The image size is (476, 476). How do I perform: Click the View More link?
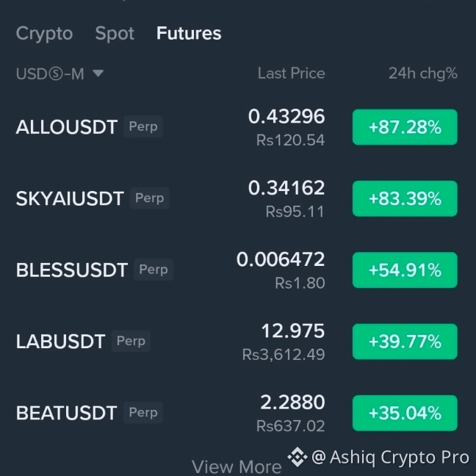(237, 467)
